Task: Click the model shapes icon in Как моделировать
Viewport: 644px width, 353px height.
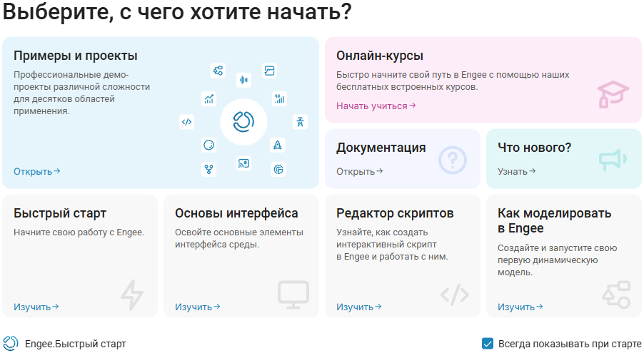Action: click(616, 295)
